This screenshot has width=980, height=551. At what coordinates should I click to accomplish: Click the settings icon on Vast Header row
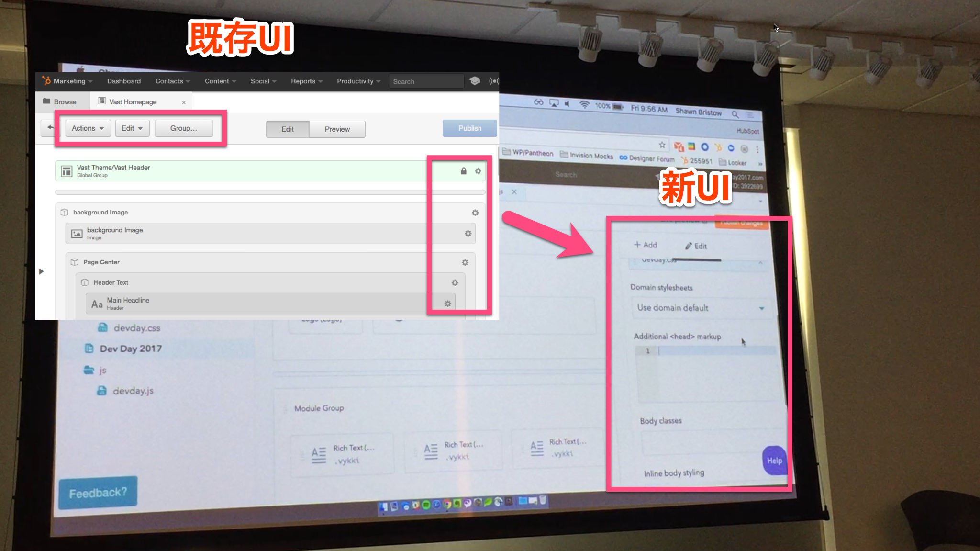(x=478, y=170)
